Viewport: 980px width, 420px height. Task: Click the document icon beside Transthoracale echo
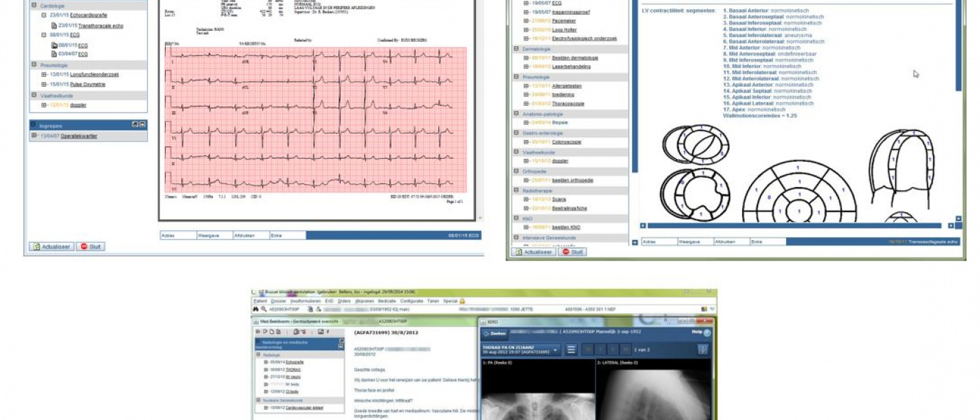54,25
